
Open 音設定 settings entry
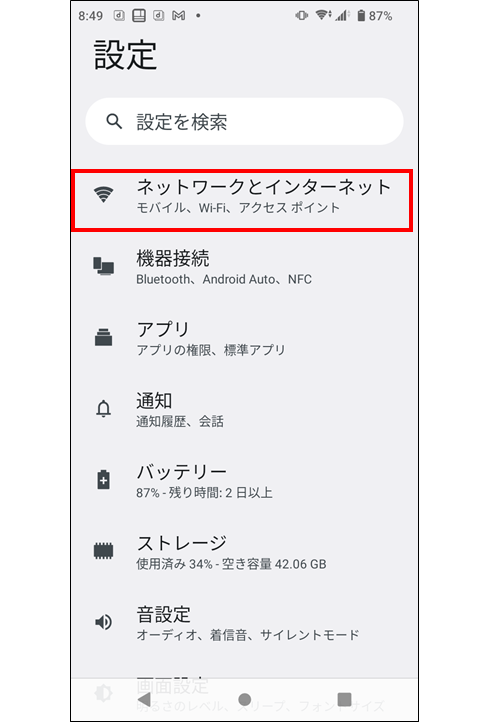point(245,623)
